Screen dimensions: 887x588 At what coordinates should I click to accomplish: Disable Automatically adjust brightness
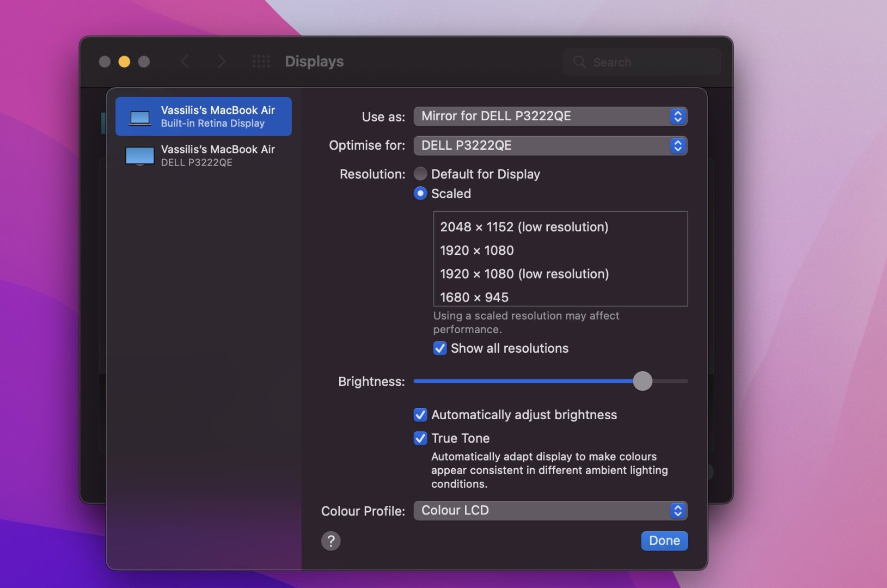(x=420, y=415)
